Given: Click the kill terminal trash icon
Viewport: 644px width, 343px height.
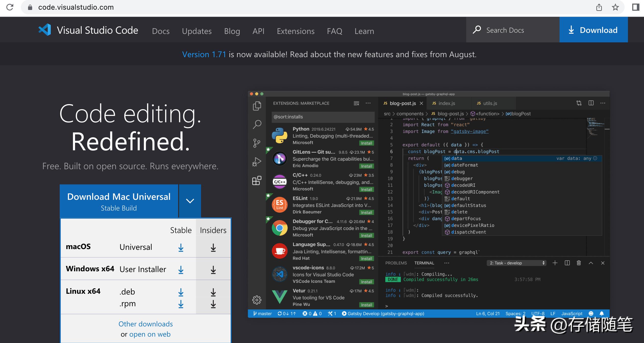Looking at the screenshot, I should (x=579, y=263).
